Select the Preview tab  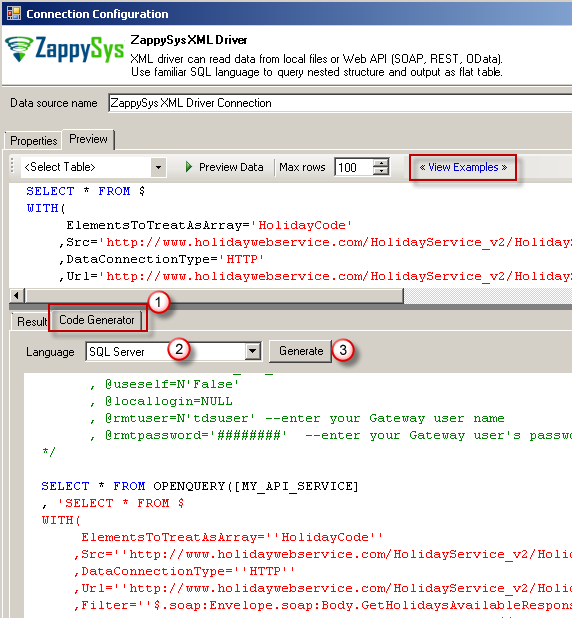(x=88, y=139)
